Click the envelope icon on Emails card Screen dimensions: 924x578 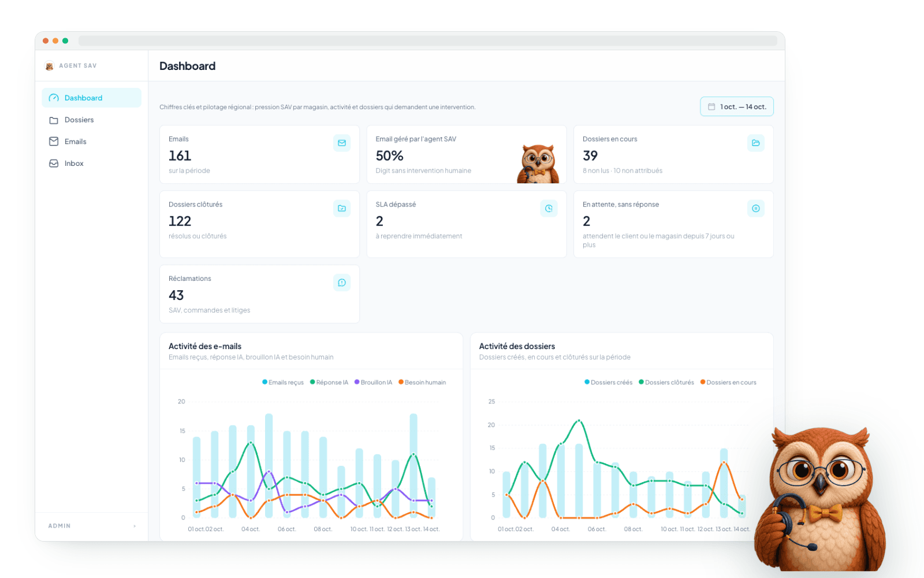342,143
